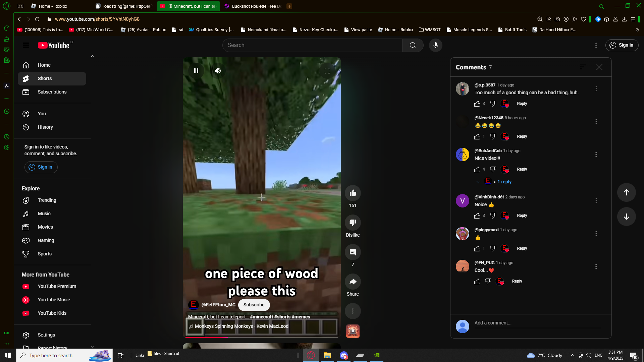
Task: Dislike the comment by @VinhDinh-d6t
Action: (x=493, y=216)
